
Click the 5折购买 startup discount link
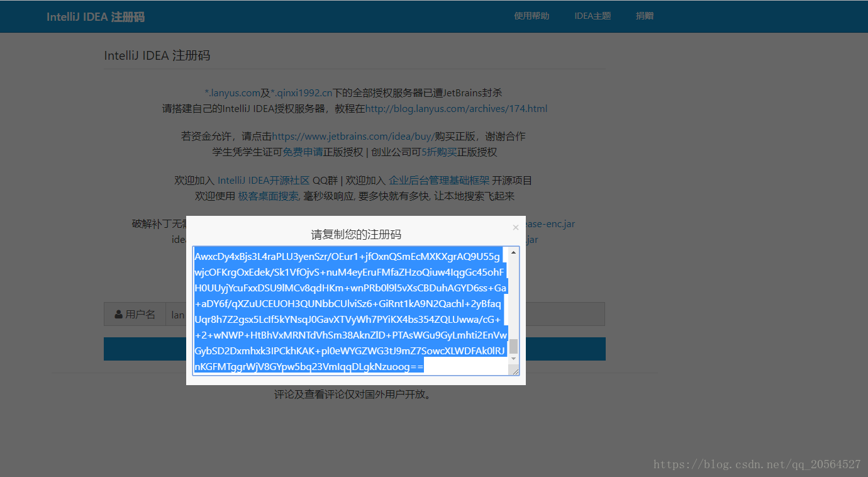[x=439, y=152]
